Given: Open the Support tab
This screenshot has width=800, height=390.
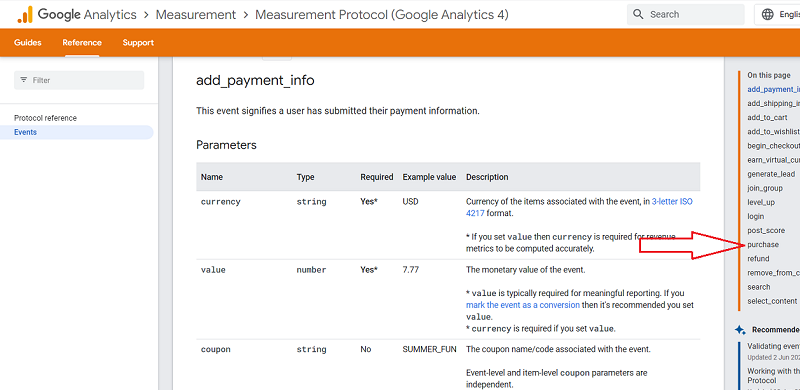Looking at the screenshot, I should point(138,42).
